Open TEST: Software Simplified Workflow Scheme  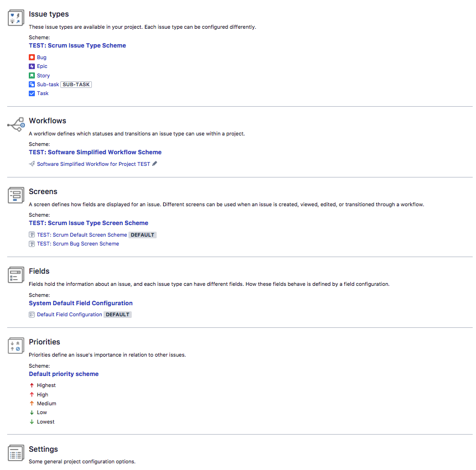[x=95, y=152]
